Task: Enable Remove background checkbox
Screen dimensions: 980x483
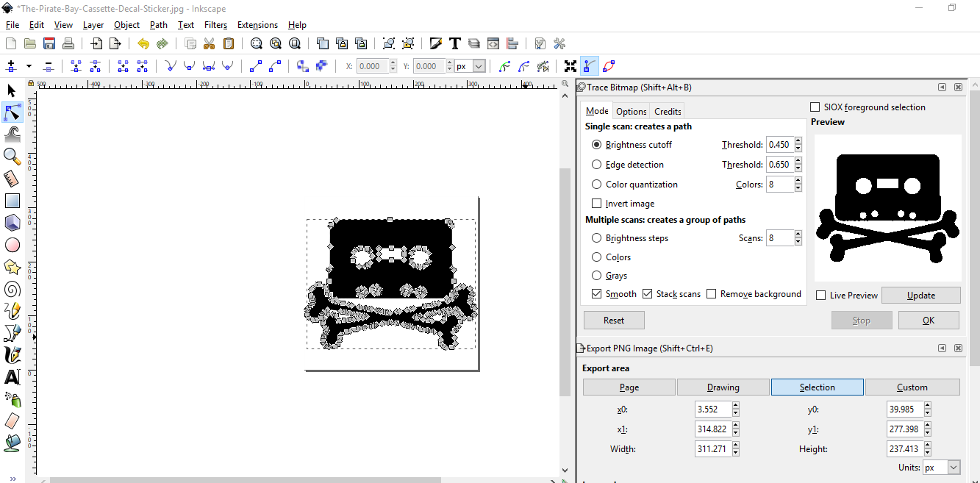Action: click(x=711, y=294)
